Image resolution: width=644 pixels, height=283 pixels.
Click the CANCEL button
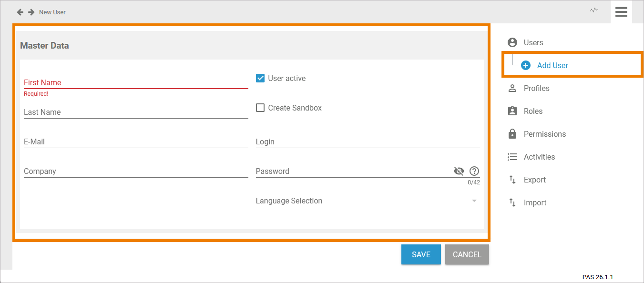coord(467,254)
